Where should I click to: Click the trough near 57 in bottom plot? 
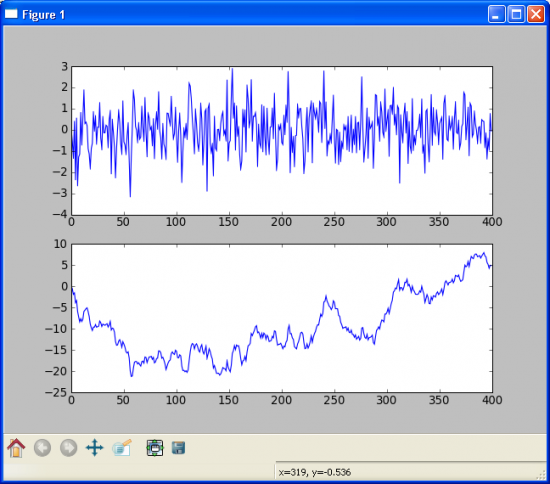pyautogui.click(x=132, y=376)
